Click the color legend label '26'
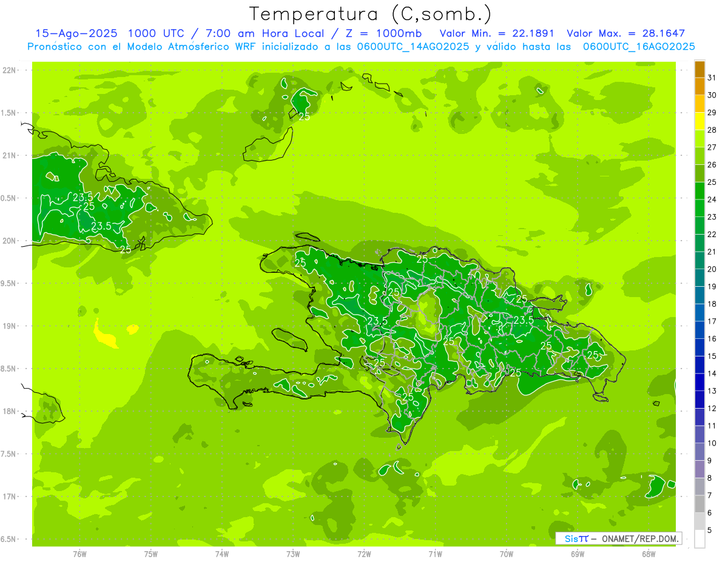This screenshot has height=562, width=728. coord(712,165)
